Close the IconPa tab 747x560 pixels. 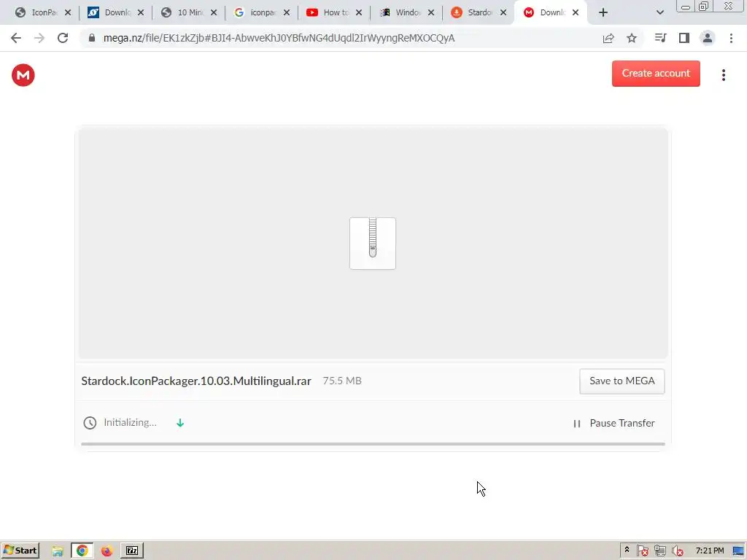[68, 13]
